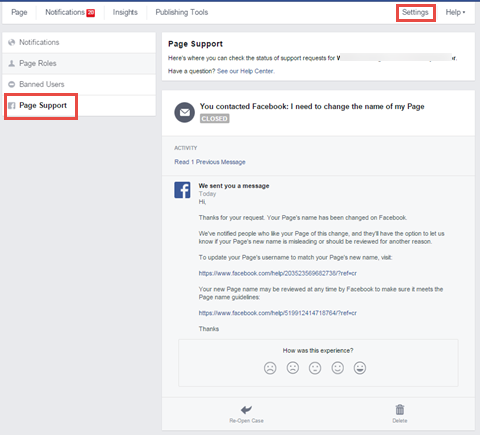Screen dimensions: 480x435
Task: Click the Have a question? text
Action: point(192,71)
